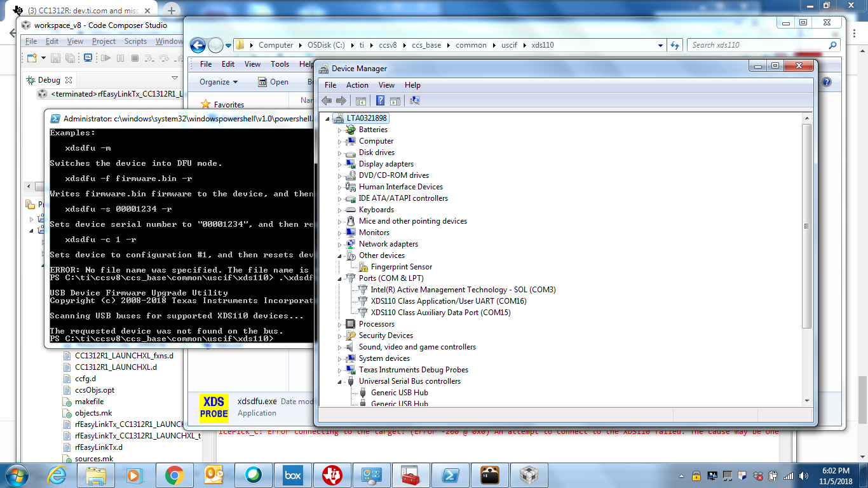This screenshot has height=488, width=868.
Task: Click Show/Hide Console Tree icon in Device Manager
Action: [361, 100]
